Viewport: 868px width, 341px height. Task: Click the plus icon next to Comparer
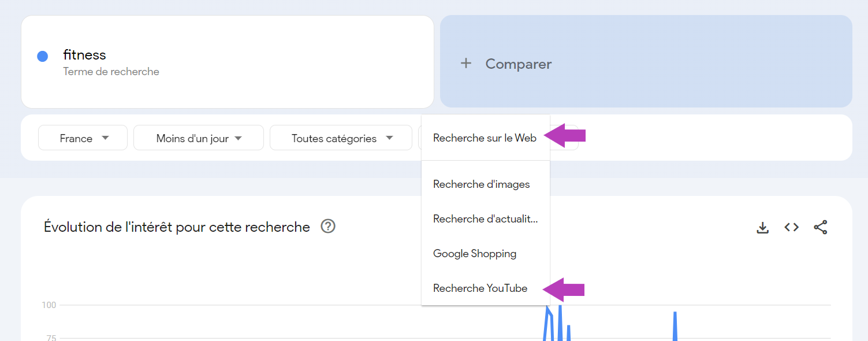point(466,63)
